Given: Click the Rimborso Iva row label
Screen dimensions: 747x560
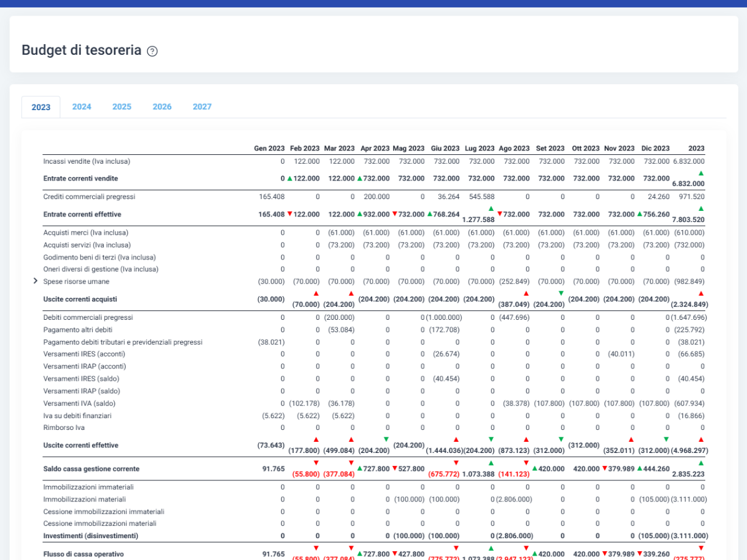Looking at the screenshot, I should (x=64, y=427).
